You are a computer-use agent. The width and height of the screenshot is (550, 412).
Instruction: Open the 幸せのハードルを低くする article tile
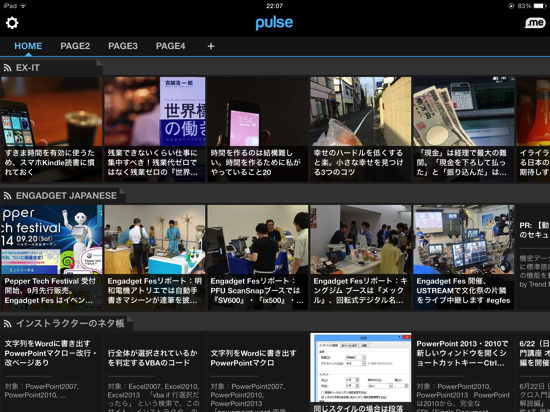click(361, 129)
